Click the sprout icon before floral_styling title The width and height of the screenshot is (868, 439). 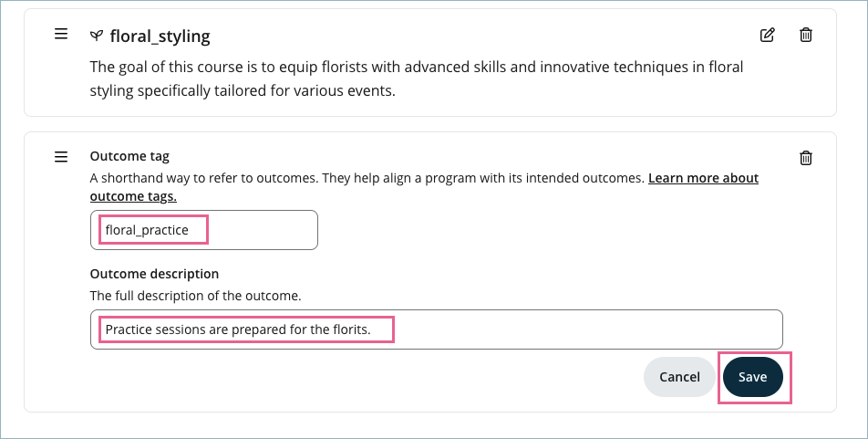click(96, 37)
